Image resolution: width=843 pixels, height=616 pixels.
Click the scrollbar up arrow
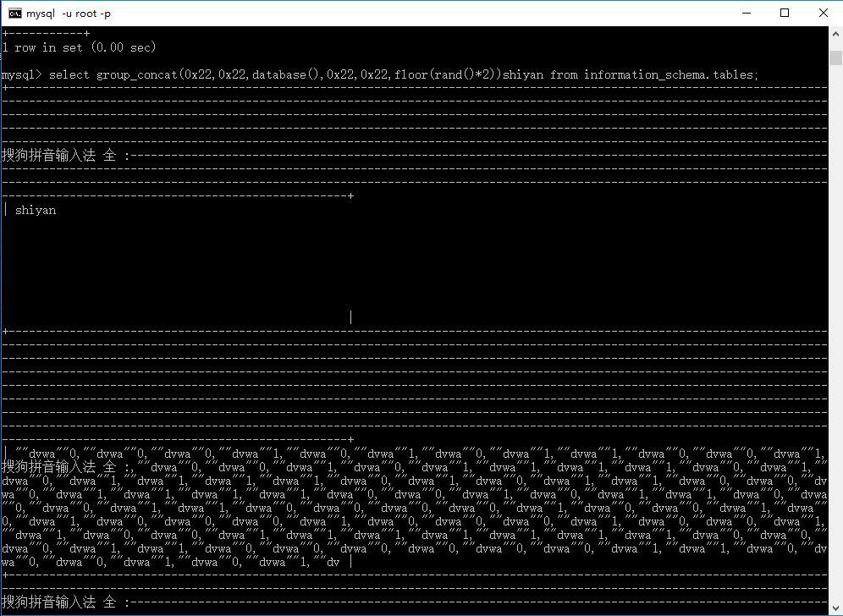[x=835, y=33]
